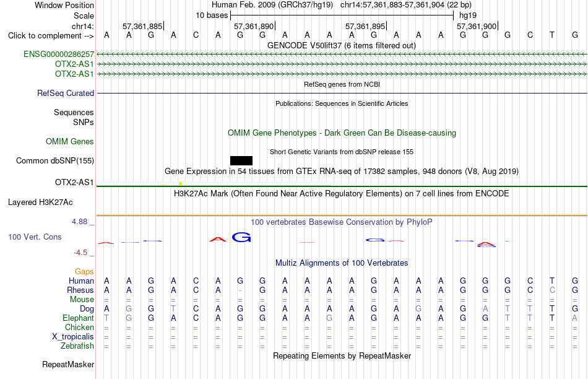Click the GENCODE V50lift37 track title

point(341,45)
